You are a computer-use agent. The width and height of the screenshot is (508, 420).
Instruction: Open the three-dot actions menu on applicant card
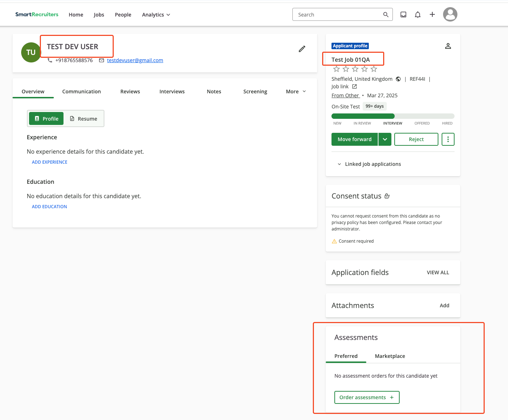[x=448, y=139]
